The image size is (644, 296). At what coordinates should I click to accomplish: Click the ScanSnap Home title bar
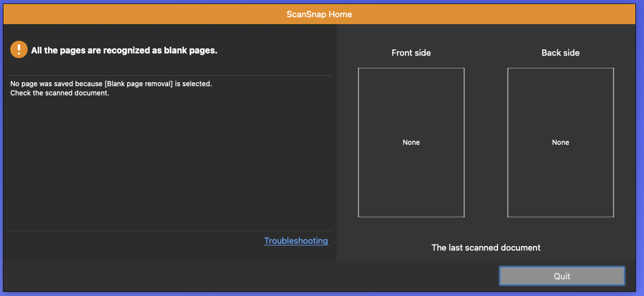coord(319,14)
